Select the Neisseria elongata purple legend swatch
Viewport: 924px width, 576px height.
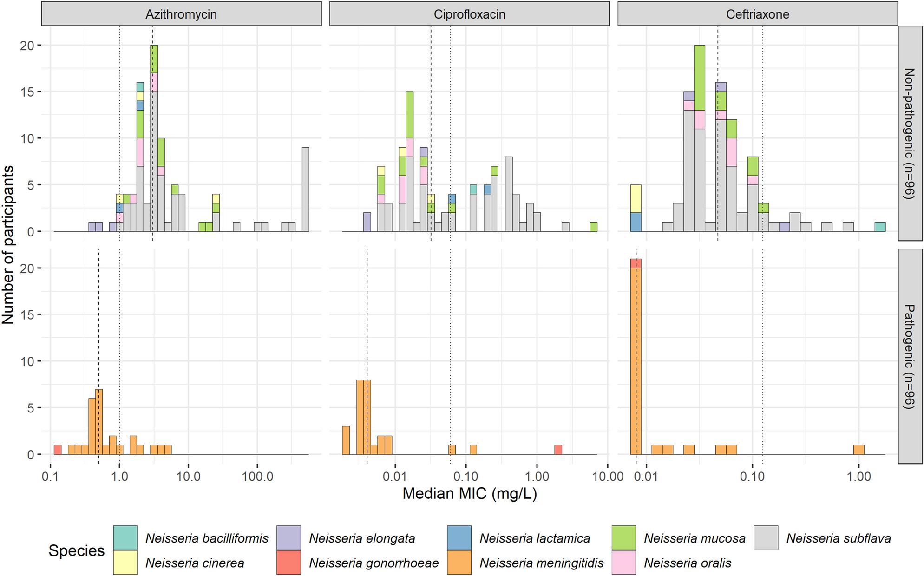[x=288, y=538]
